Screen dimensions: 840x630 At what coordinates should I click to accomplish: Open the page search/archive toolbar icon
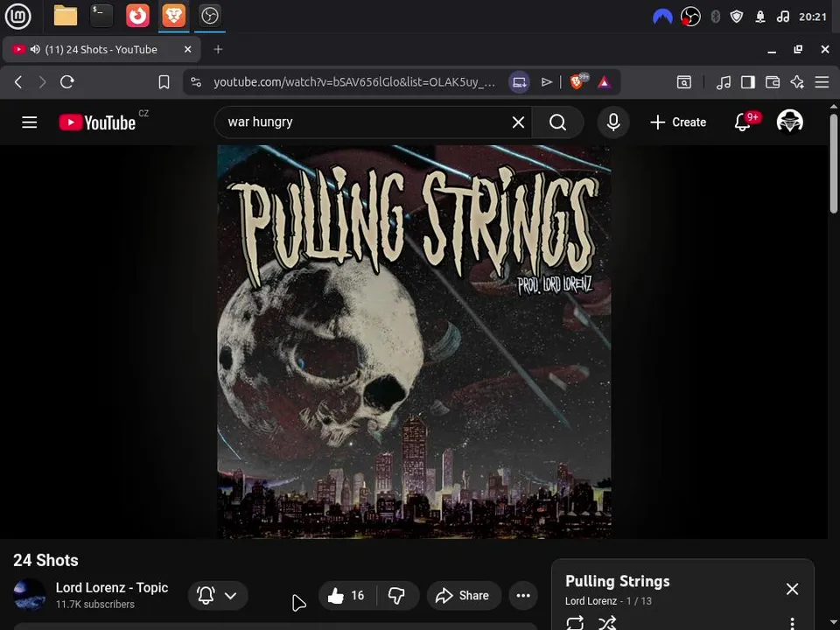pyautogui.click(x=684, y=82)
